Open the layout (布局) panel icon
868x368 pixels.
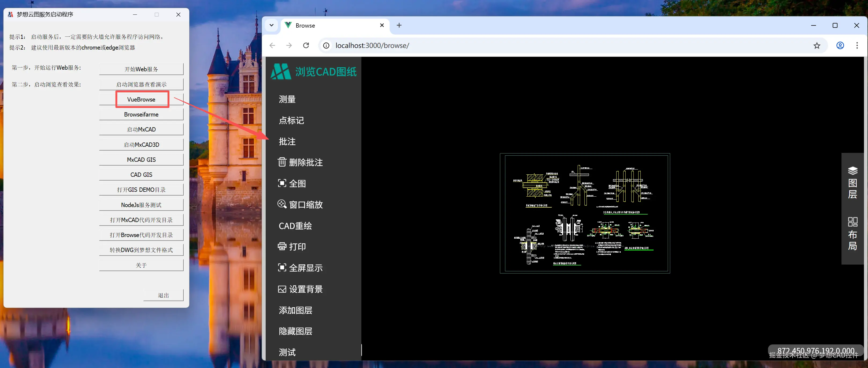click(x=852, y=221)
